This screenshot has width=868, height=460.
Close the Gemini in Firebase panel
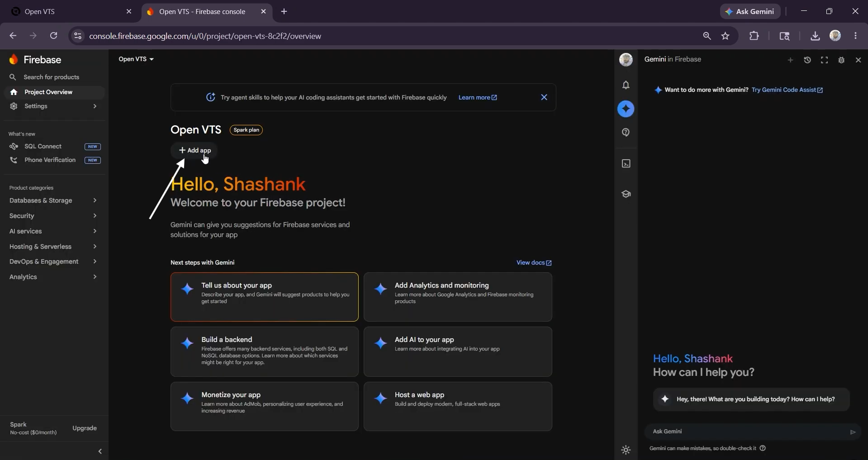(859, 60)
